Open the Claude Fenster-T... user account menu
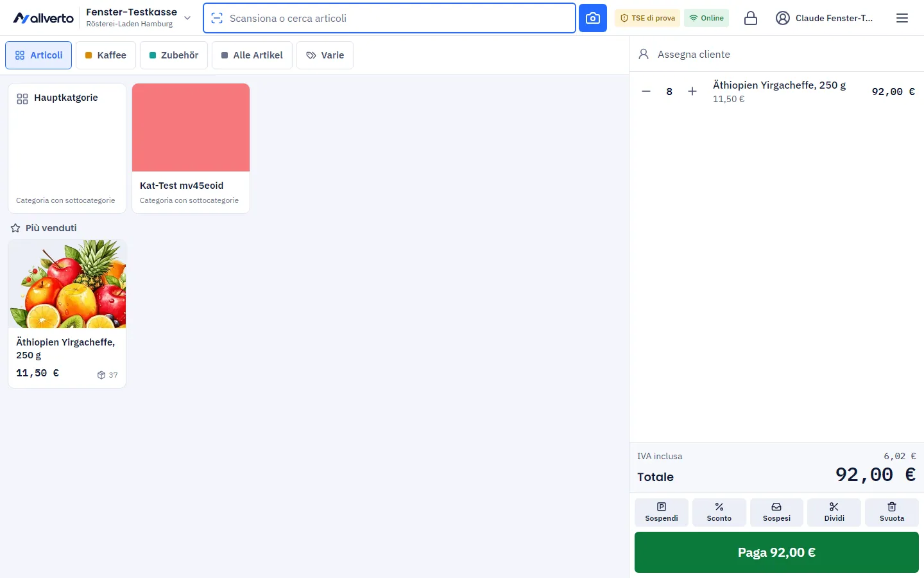Screen dimensions: 924x578 (825, 18)
